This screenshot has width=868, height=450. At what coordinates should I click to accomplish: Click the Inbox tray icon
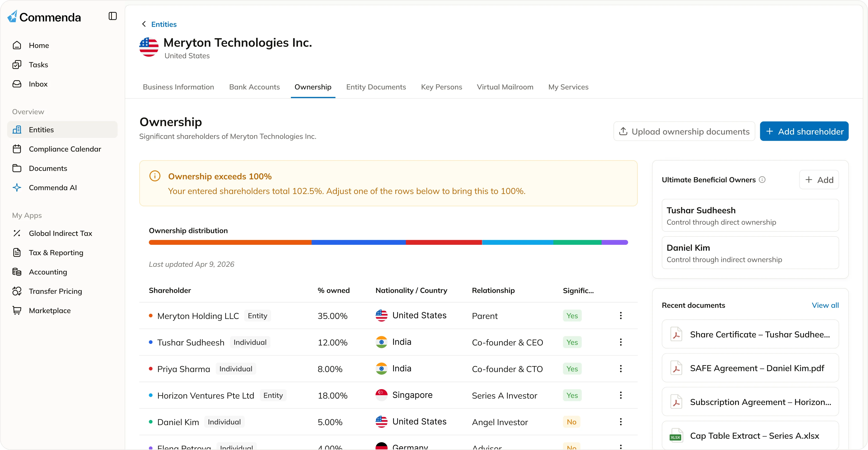[17, 84]
